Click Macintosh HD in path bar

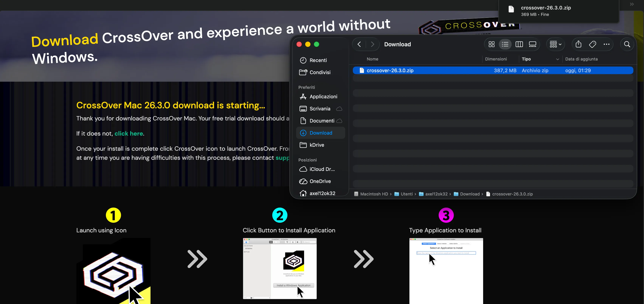(x=371, y=194)
